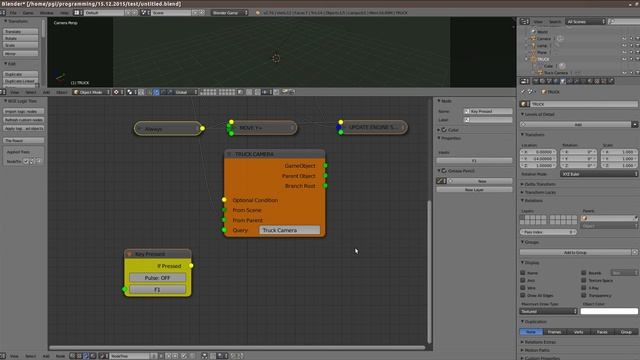The width and height of the screenshot is (640, 360).
Task: Toggle Transparency checkbox
Action: (x=584, y=295)
